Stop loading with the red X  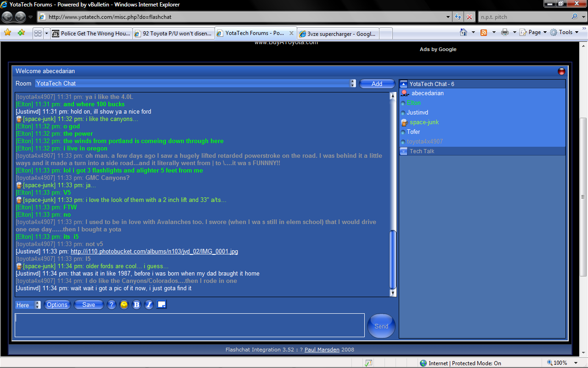point(469,17)
